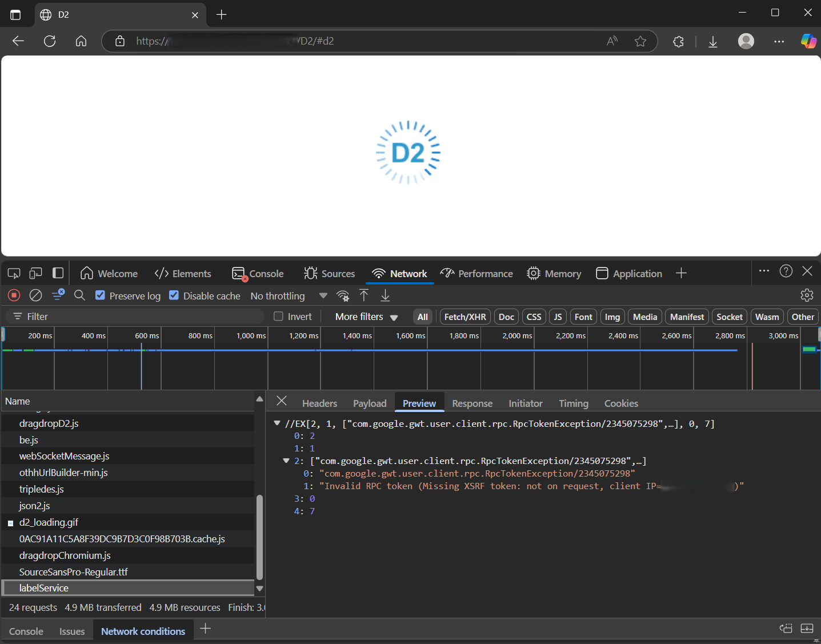Toggle device emulation icon
Viewport: 821px width, 644px height.
[x=36, y=273]
